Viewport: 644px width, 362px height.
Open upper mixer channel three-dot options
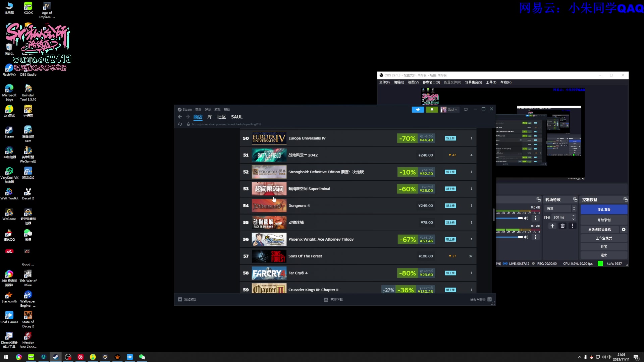(x=535, y=218)
